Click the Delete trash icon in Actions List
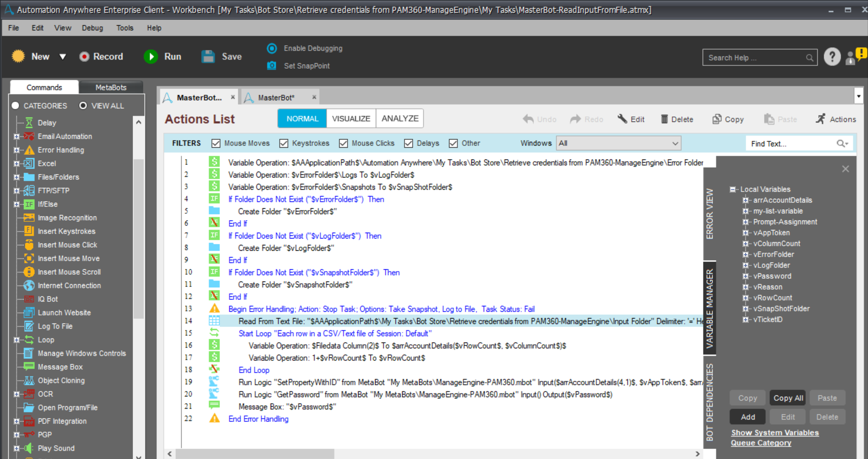Viewport: 868px width, 459px height. [x=664, y=119]
